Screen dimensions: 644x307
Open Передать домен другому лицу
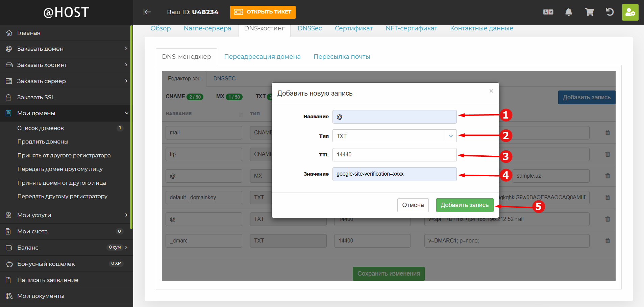coord(60,169)
